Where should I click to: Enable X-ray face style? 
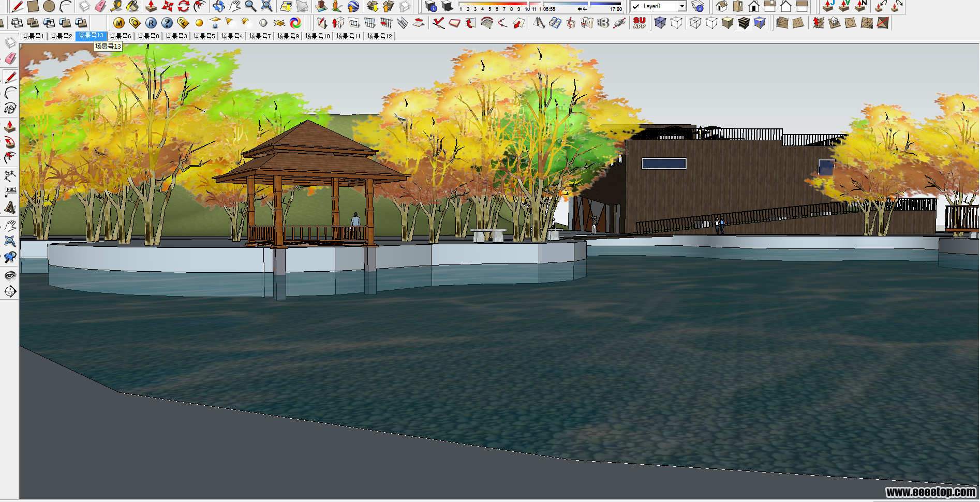coord(660,23)
